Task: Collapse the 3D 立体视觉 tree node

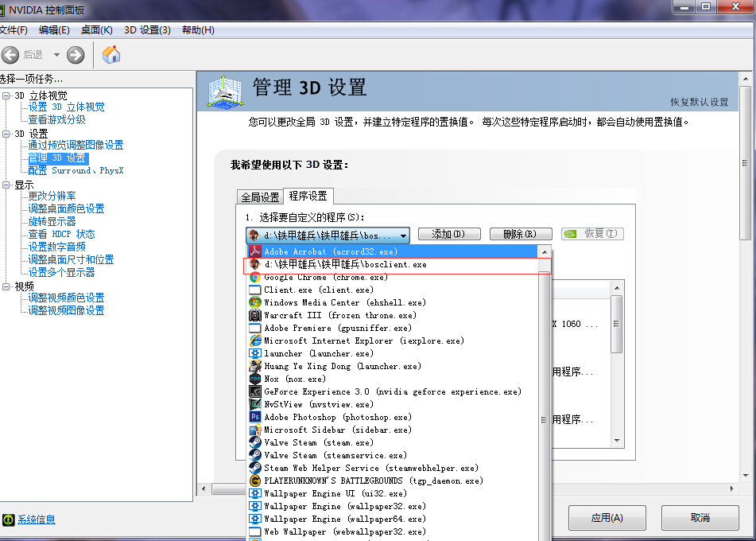Action: click(x=6, y=95)
